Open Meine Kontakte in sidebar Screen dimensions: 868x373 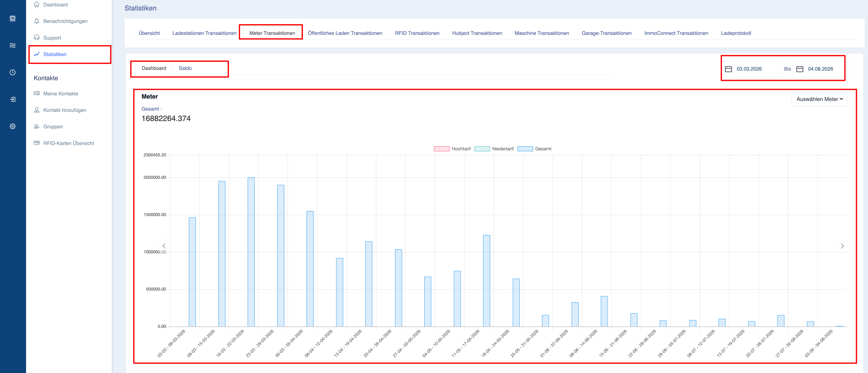(60, 94)
